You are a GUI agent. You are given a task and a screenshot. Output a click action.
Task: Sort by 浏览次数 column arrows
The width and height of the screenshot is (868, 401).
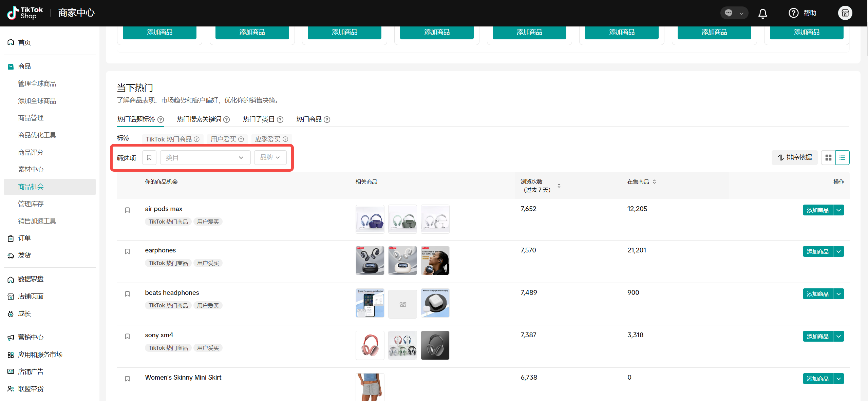tap(559, 186)
